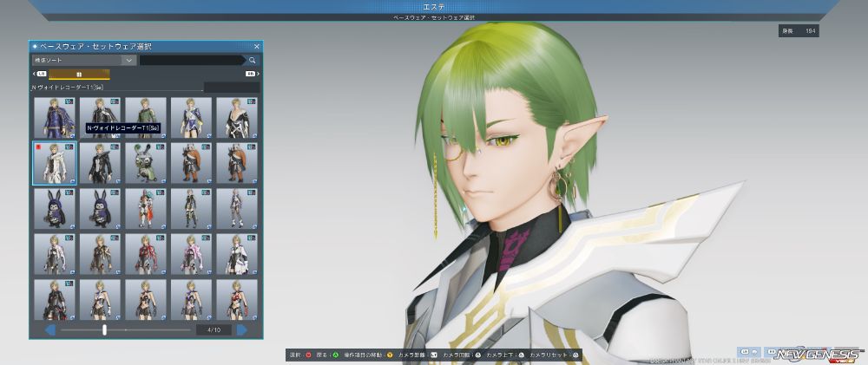Select the orange-white armored suit with teal head

click(146, 208)
